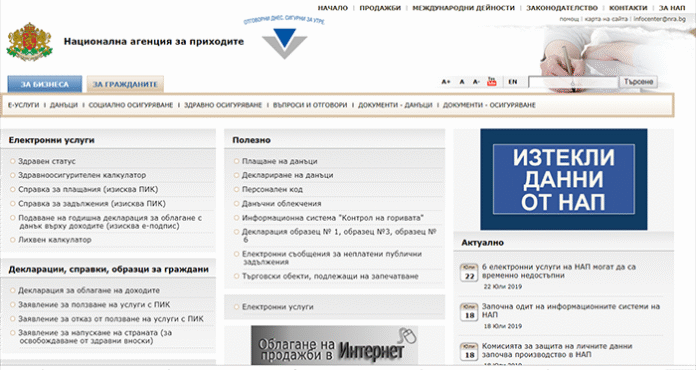
Task: Open ДОКУМЕНТИ - ДАНЪЦИ navigation item
Action: [x=395, y=105]
